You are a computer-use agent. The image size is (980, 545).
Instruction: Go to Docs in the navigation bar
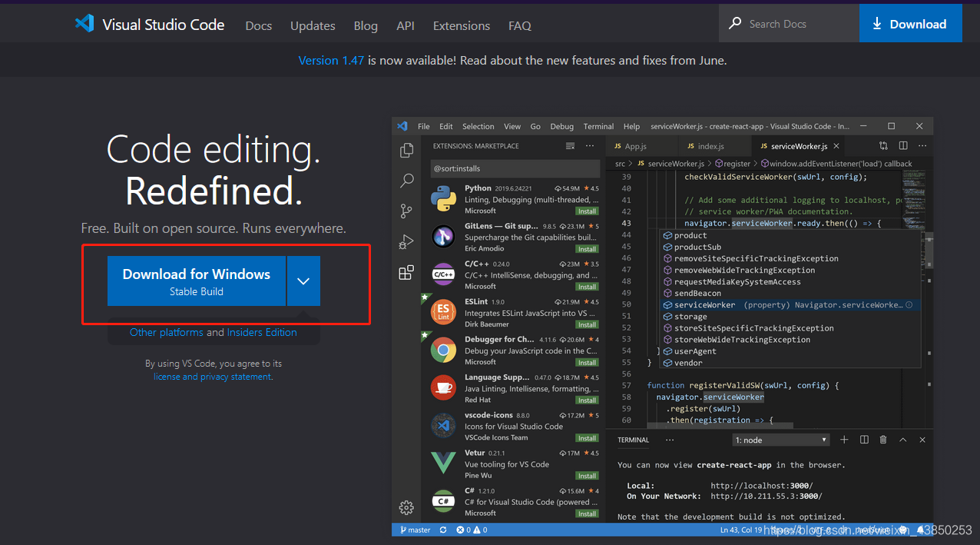(x=259, y=25)
